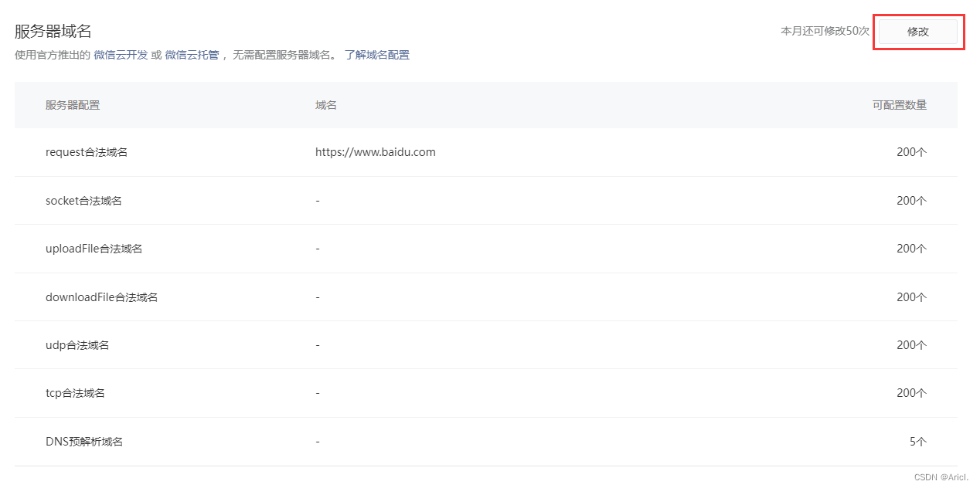Click the 域名 column header
Viewport: 980px width, 488px height.
(326, 105)
